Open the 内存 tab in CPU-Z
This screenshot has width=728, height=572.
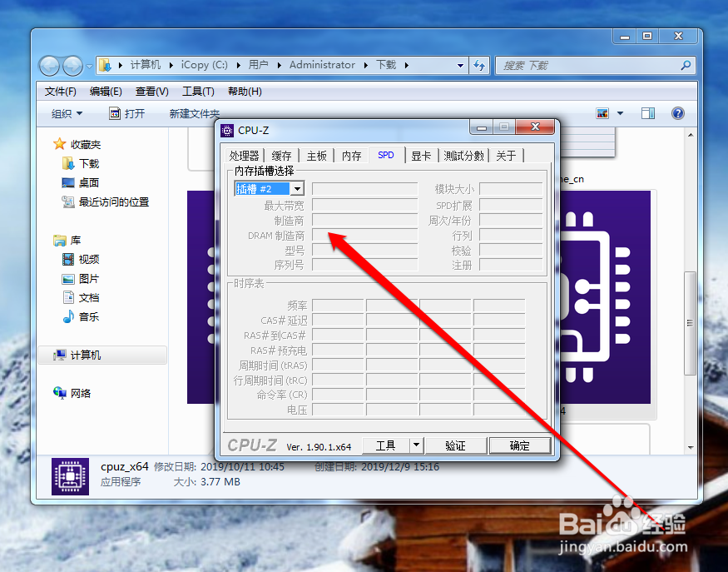click(x=351, y=156)
